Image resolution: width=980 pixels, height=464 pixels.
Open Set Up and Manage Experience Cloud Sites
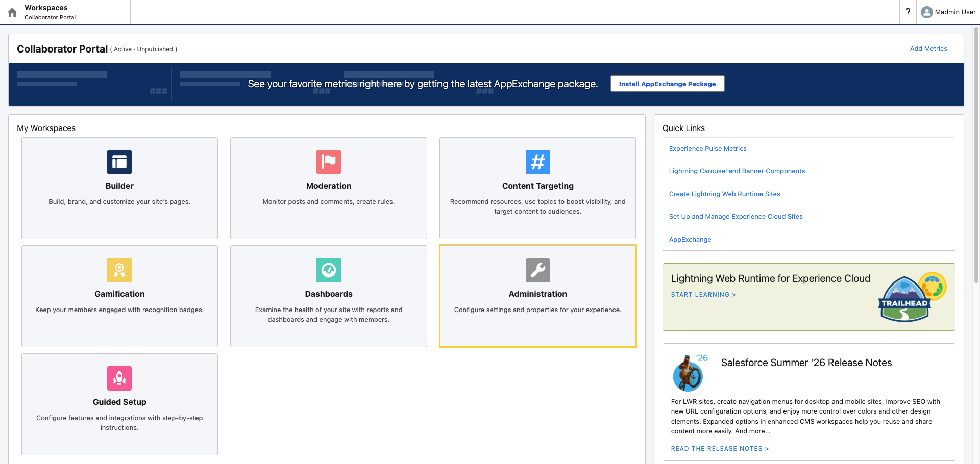(736, 217)
